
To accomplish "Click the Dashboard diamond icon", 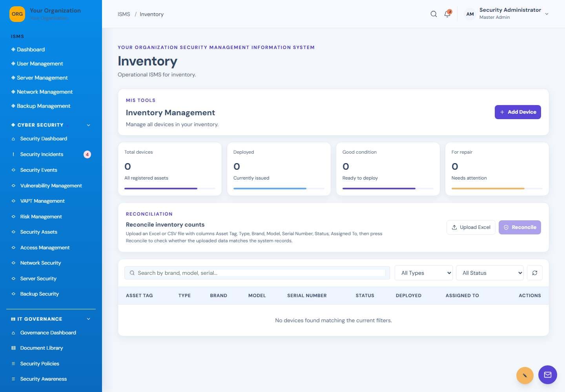I will pos(13,49).
